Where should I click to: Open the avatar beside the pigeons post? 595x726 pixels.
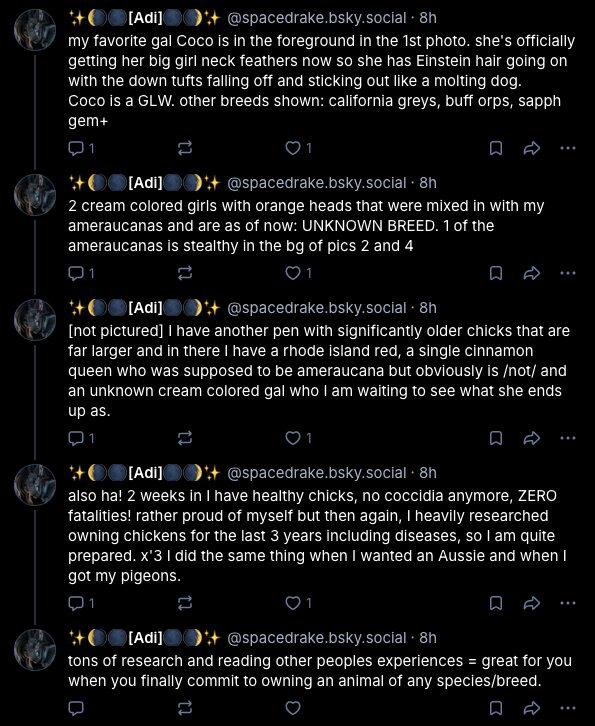(35, 485)
